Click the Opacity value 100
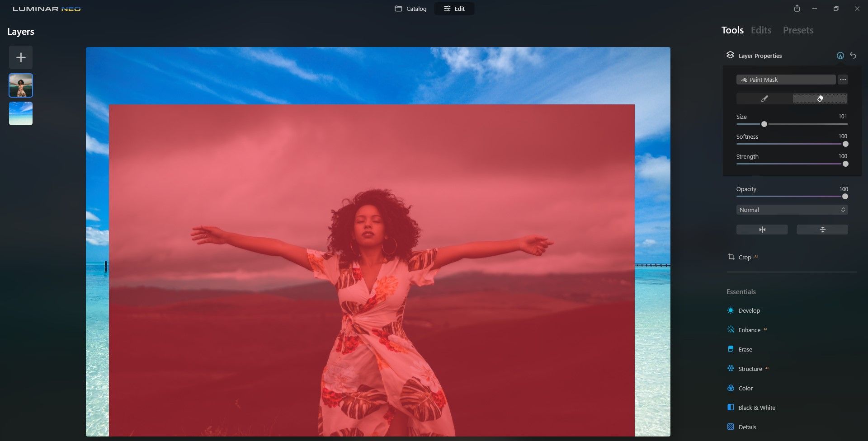This screenshot has width=868, height=441. 844,189
